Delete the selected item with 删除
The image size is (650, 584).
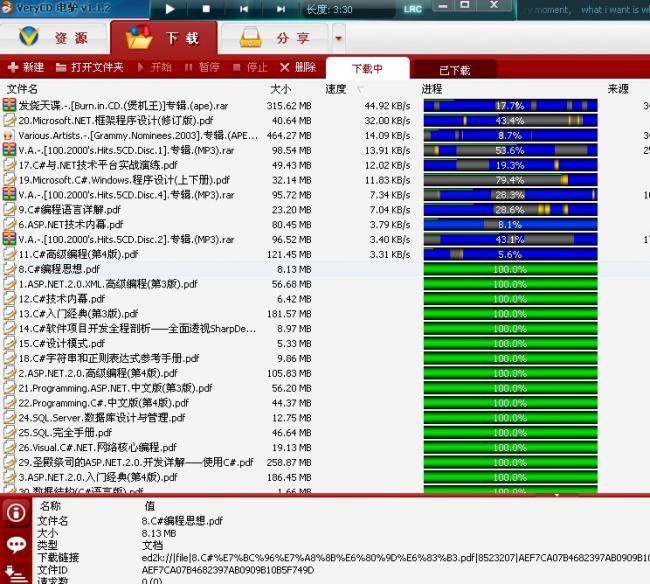click(x=298, y=67)
